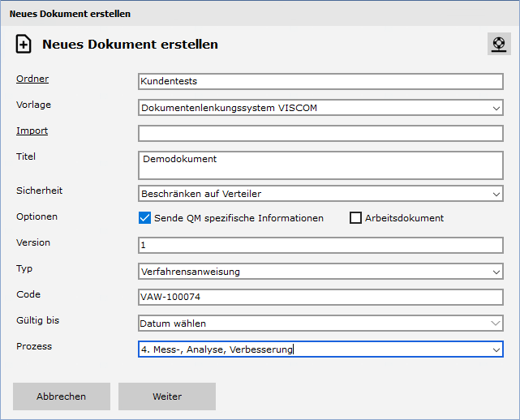Image resolution: width=520 pixels, height=420 pixels.
Task: Open the Ordner link
Action: tap(32, 79)
